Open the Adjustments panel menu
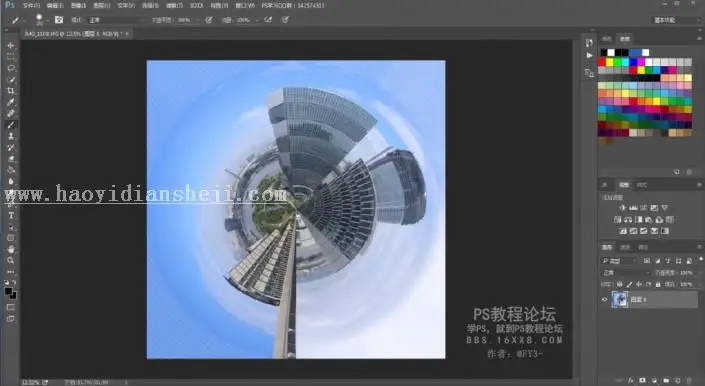 (700, 185)
